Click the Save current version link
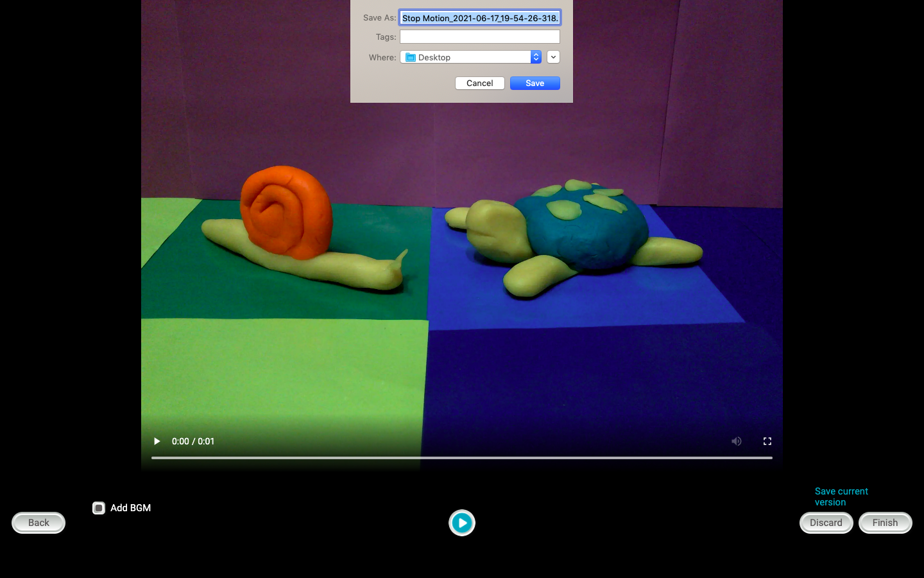Viewport: 924px width, 578px height. click(x=841, y=496)
